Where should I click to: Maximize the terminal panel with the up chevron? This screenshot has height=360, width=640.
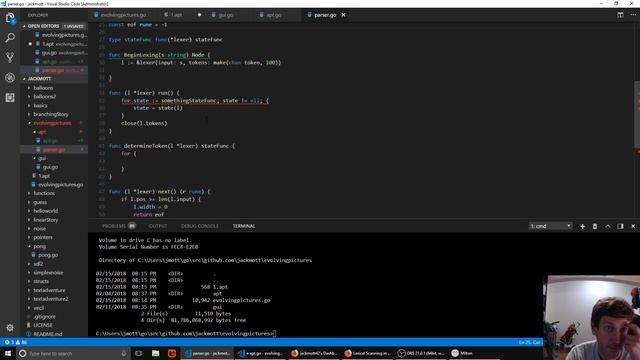tap(608, 226)
